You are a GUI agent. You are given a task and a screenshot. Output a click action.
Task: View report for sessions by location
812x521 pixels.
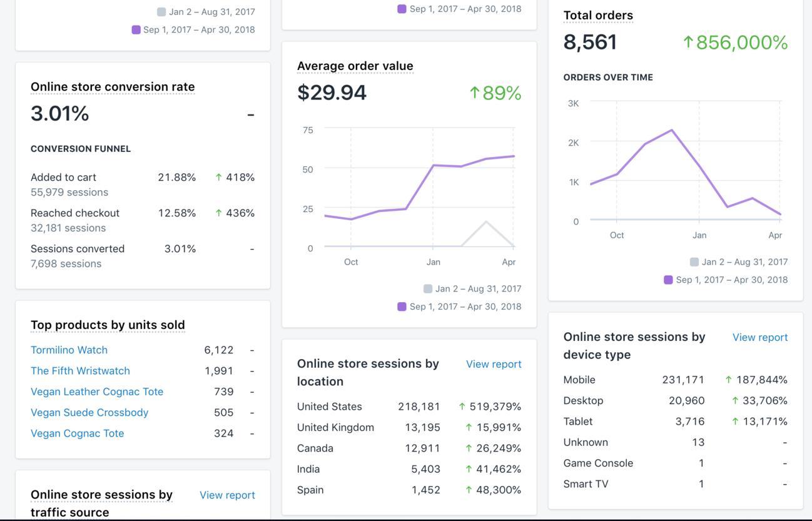(x=494, y=364)
